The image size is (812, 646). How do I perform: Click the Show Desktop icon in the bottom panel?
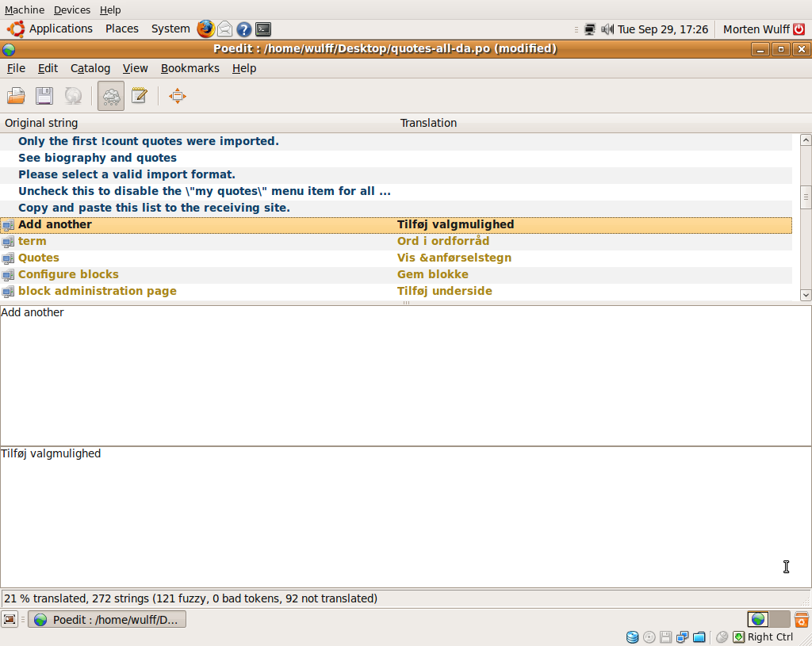(x=10, y=619)
